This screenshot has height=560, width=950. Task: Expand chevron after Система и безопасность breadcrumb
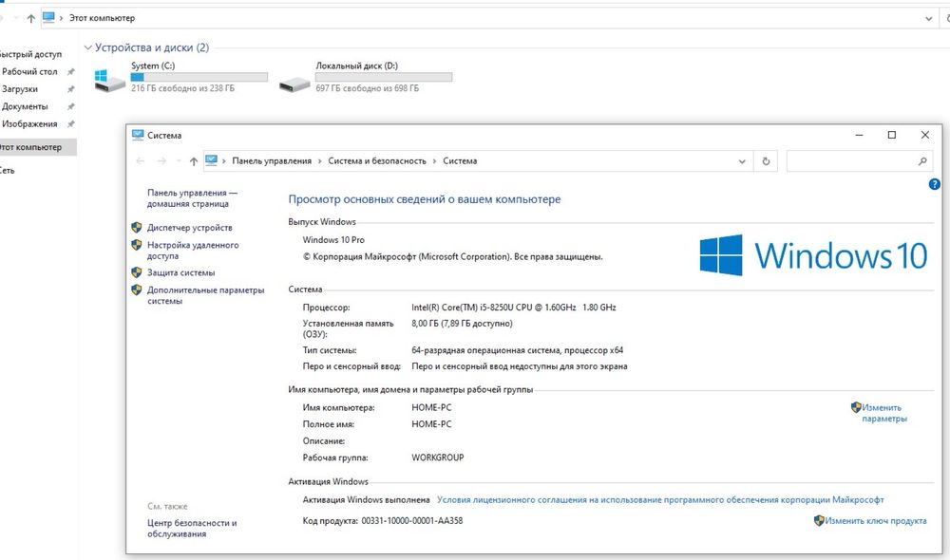pos(434,161)
